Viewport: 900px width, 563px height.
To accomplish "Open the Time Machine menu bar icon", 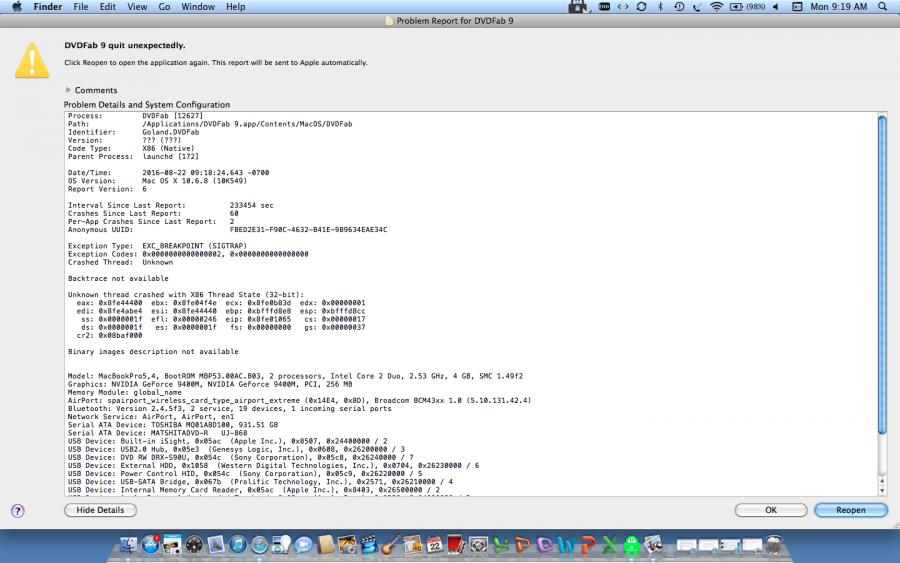I will click(x=679, y=7).
